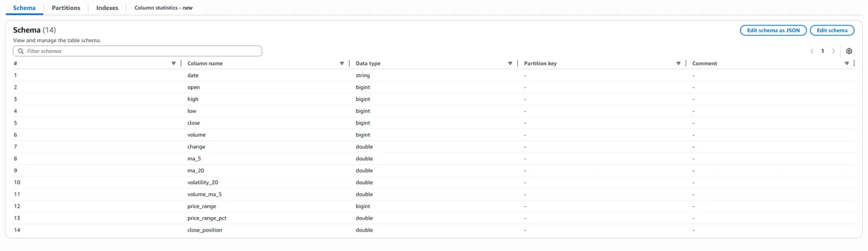This screenshot has height=251, width=868.
Task: Sort by Data type arrow icon
Action: (510, 64)
